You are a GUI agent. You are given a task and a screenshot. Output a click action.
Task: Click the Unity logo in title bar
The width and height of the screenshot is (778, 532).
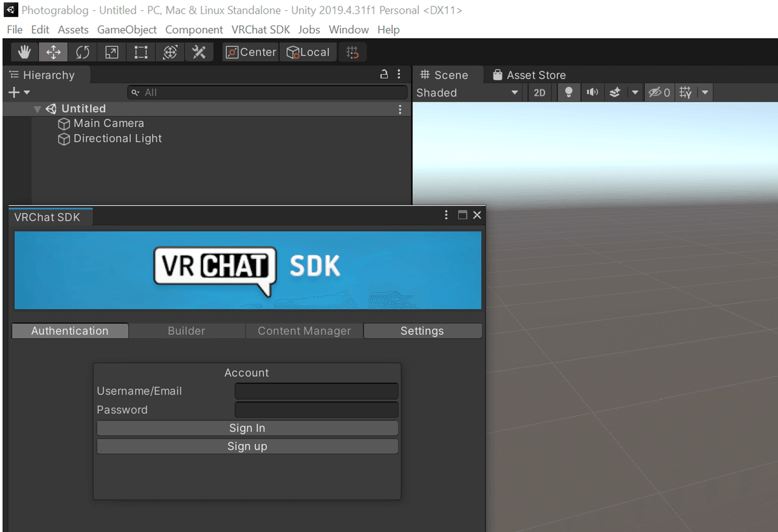tap(11, 10)
